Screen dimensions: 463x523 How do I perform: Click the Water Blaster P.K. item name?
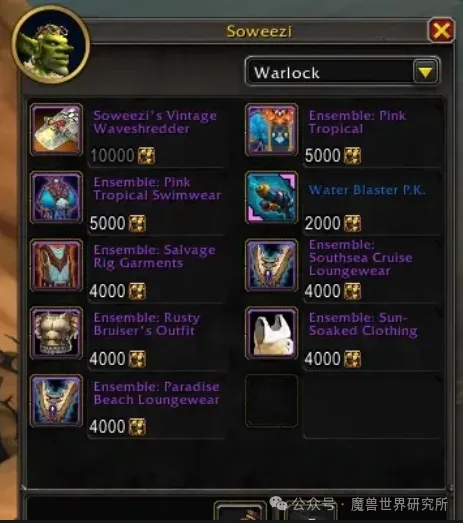(367, 190)
